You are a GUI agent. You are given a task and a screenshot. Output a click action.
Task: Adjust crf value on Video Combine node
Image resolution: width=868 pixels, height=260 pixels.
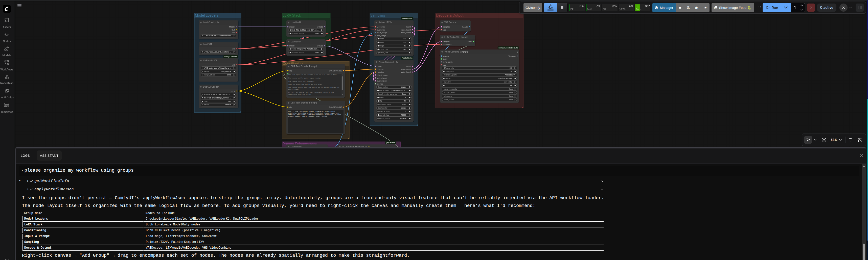[x=479, y=85]
